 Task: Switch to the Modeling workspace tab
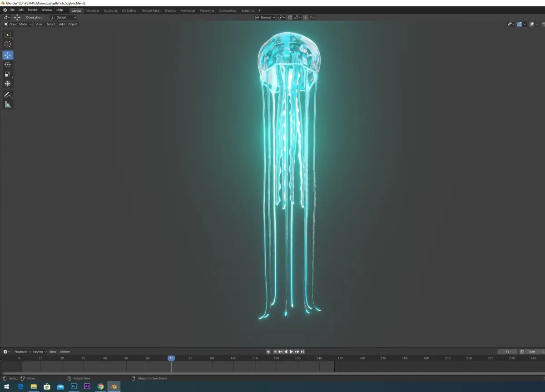coord(92,10)
